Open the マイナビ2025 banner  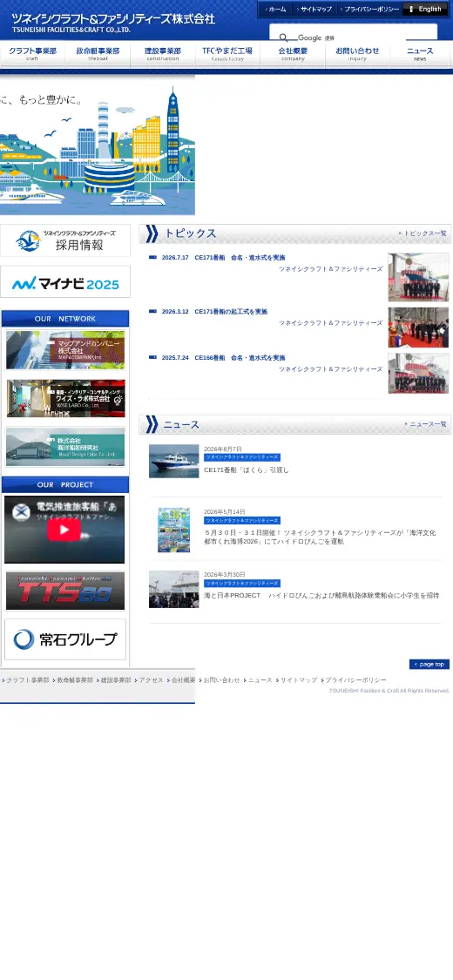(x=65, y=282)
